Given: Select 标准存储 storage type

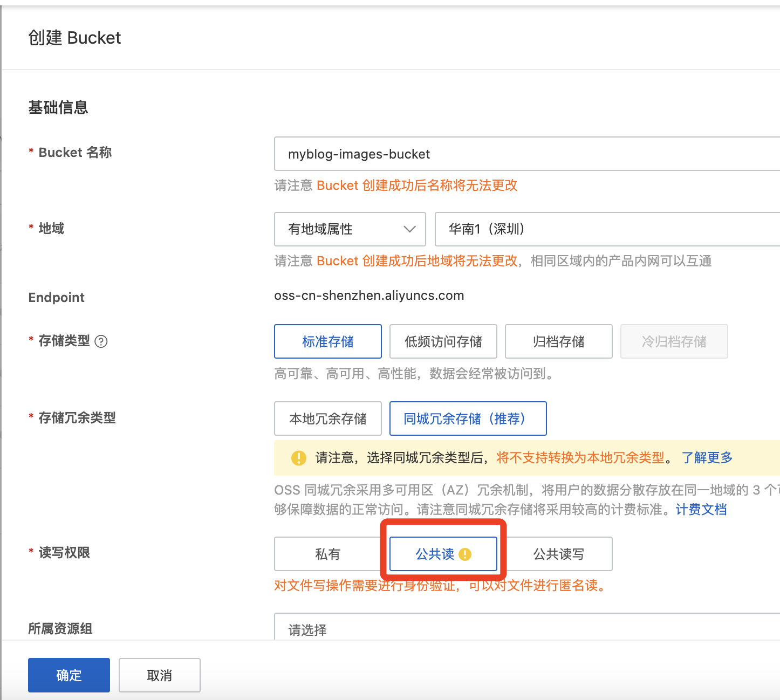Looking at the screenshot, I should [328, 341].
